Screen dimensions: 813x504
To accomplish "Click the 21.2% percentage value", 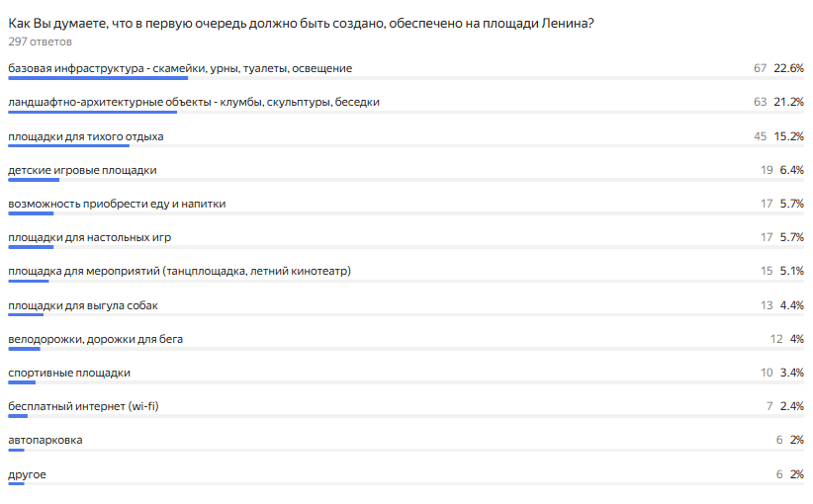I will tap(788, 102).
